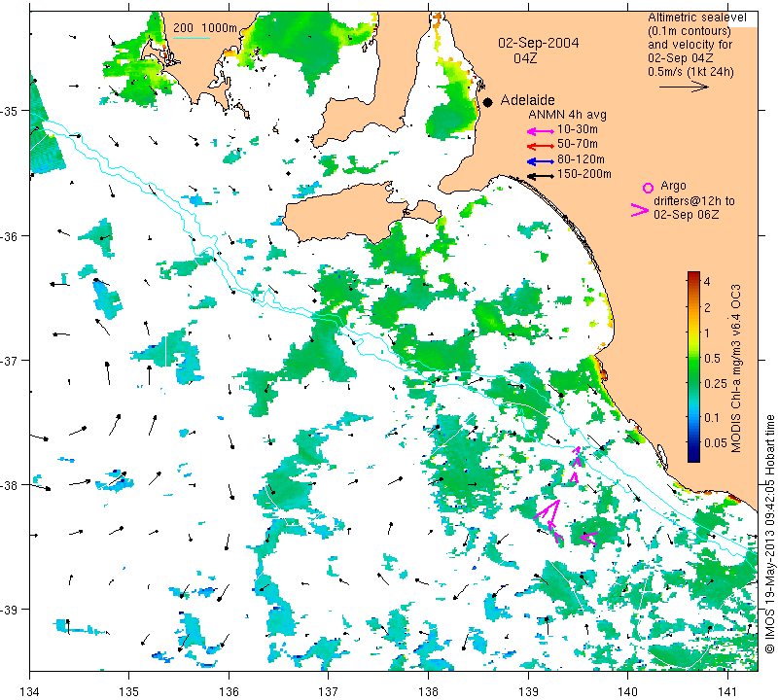Click the magenta drifter arrowhead legend symbol
778x700 pixels.
tap(640, 210)
